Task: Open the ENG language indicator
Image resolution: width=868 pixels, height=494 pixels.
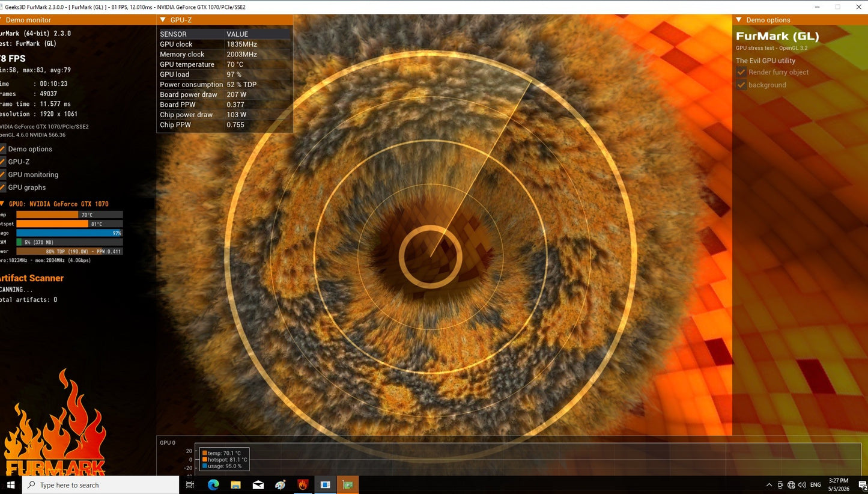Action: click(815, 485)
